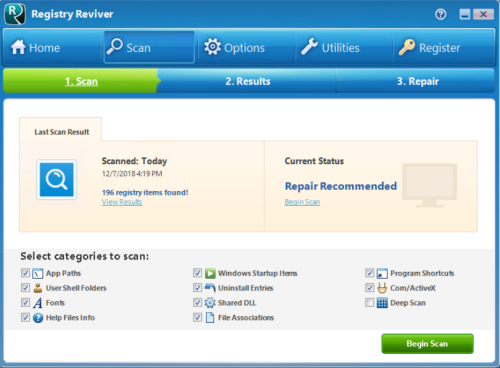Disable Windows Startup Items scanning
The width and height of the screenshot is (500, 368).
click(197, 273)
